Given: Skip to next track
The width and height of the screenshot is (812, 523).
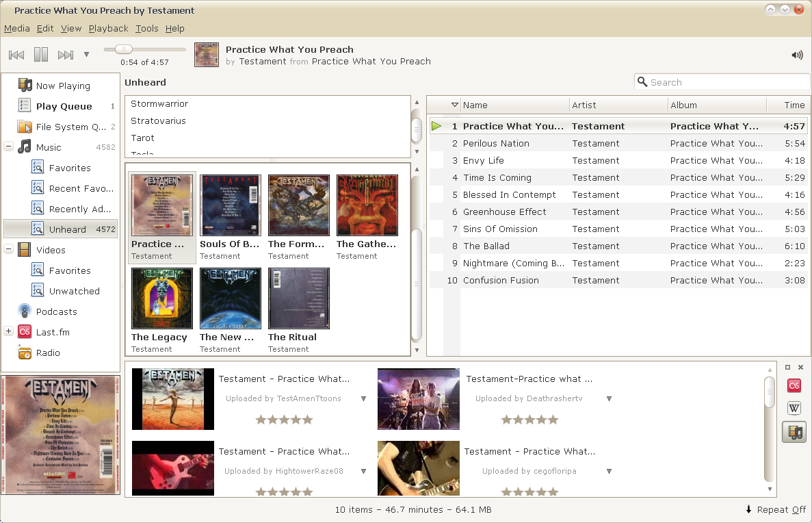Looking at the screenshot, I should (x=66, y=55).
